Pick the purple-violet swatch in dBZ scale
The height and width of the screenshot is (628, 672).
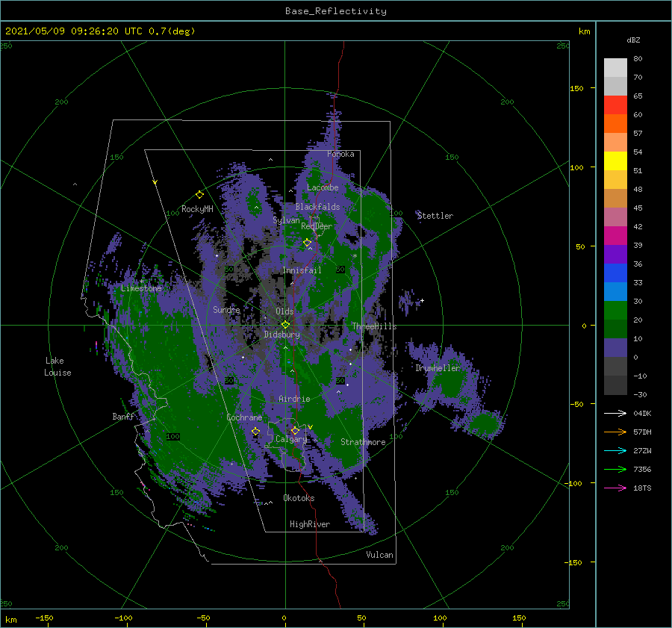point(615,254)
